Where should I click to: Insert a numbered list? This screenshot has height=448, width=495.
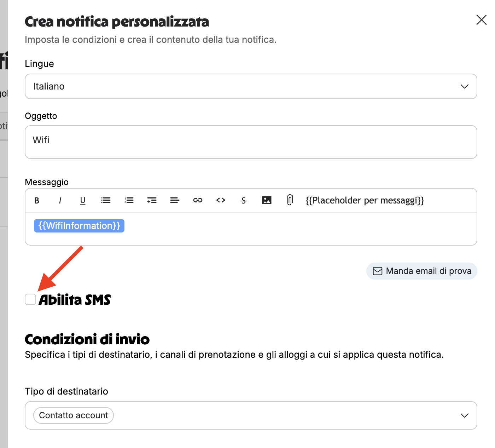(x=129, y=200)
